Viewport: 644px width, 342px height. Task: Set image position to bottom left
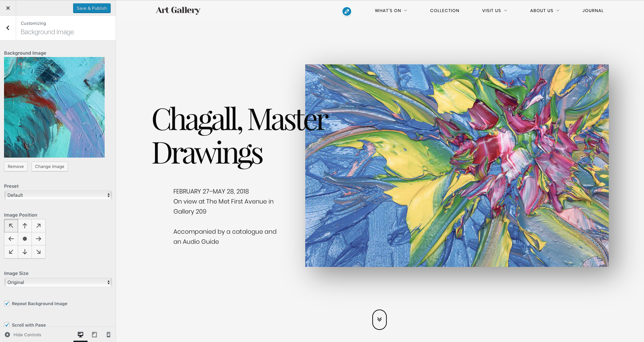(11, 252)
